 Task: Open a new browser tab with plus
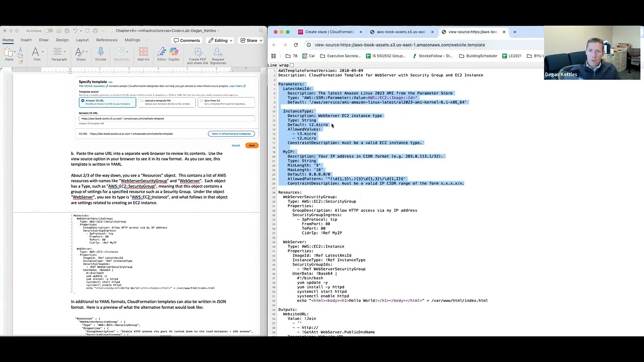click(515, 32)
